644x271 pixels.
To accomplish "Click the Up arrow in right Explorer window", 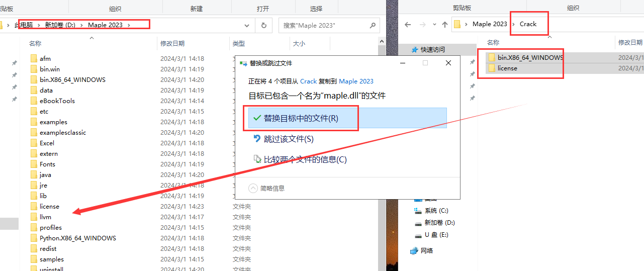I will (444, 25).
